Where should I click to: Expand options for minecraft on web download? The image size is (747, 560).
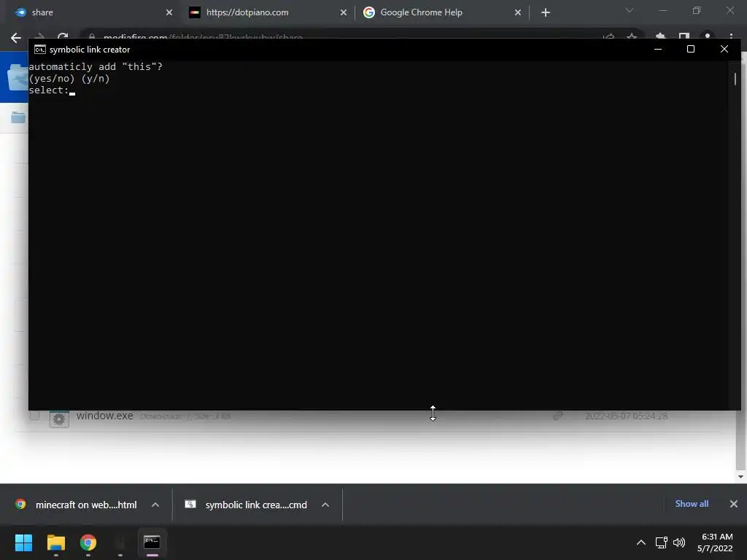click(155, 505)
